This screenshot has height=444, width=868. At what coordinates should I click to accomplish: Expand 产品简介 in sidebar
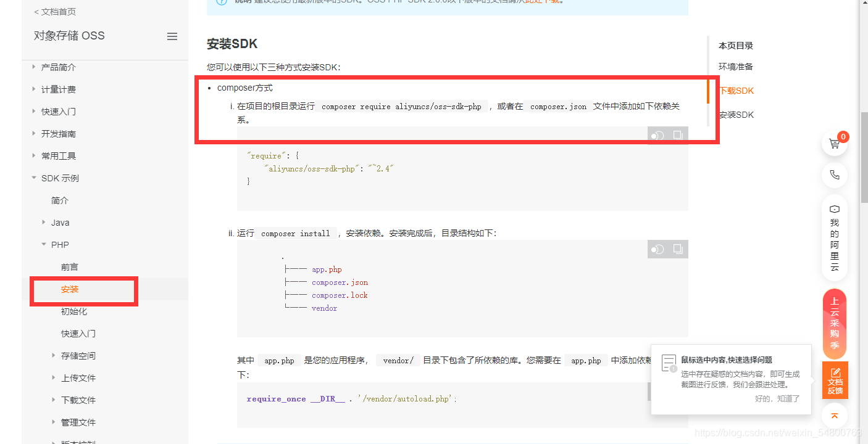coord(34,67)
